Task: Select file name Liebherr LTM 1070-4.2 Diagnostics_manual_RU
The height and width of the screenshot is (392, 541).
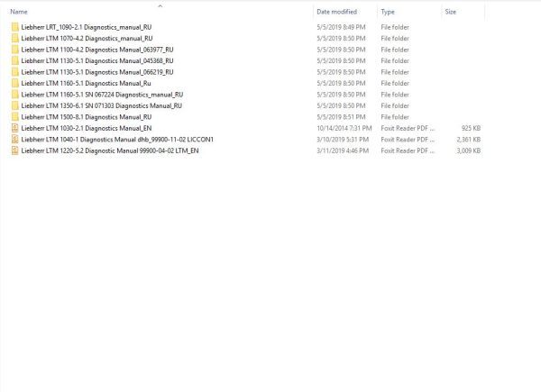Action: point(87,38)
